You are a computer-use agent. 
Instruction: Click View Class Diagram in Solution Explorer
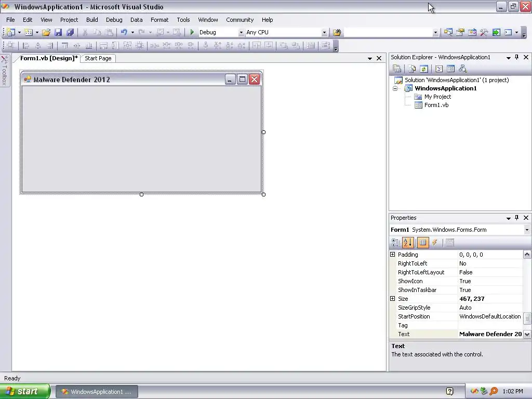point(462,69)
